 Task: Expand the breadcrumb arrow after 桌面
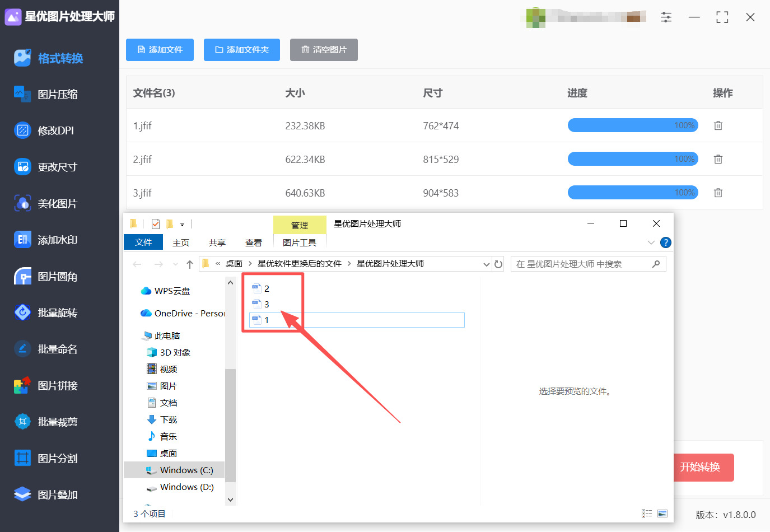click(250, 264)
